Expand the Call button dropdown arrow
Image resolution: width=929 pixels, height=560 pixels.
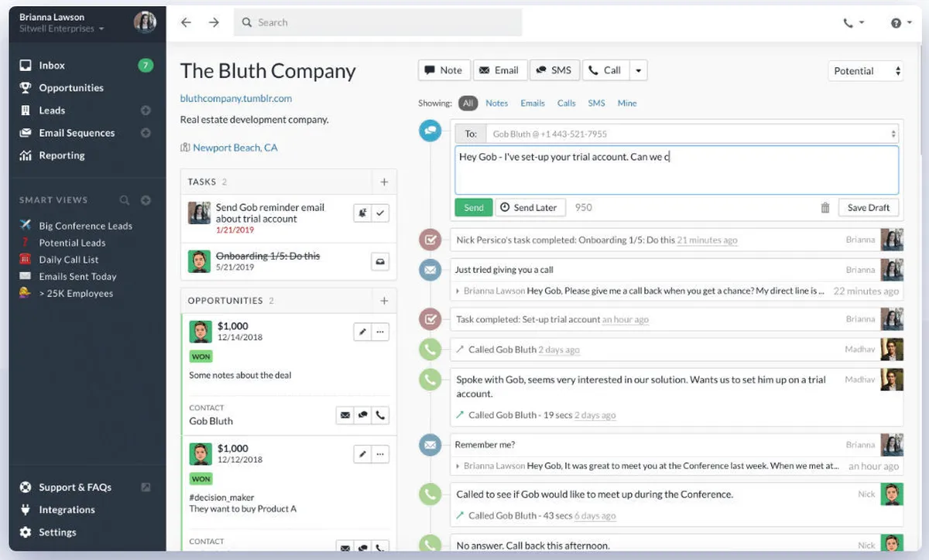click(x=639, y=70)
